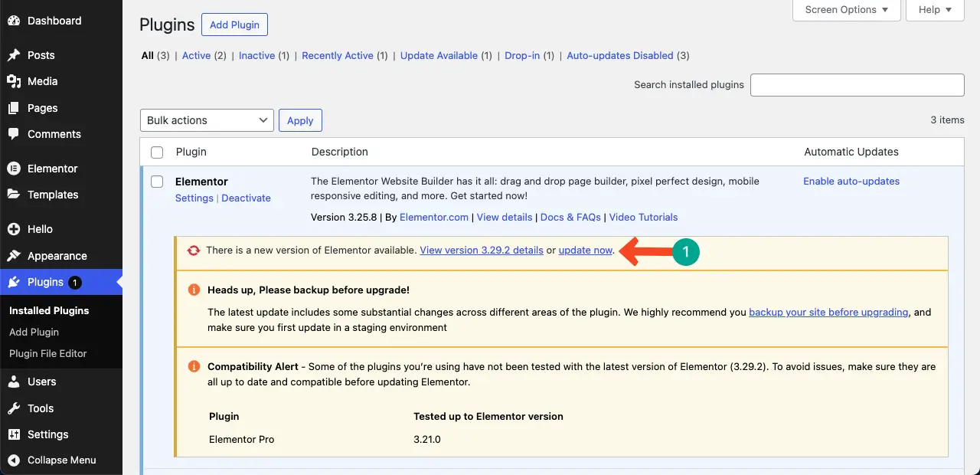Click the backup warning info icon
The height and width of the screenshot is (475, 980).
pos(194,290)
